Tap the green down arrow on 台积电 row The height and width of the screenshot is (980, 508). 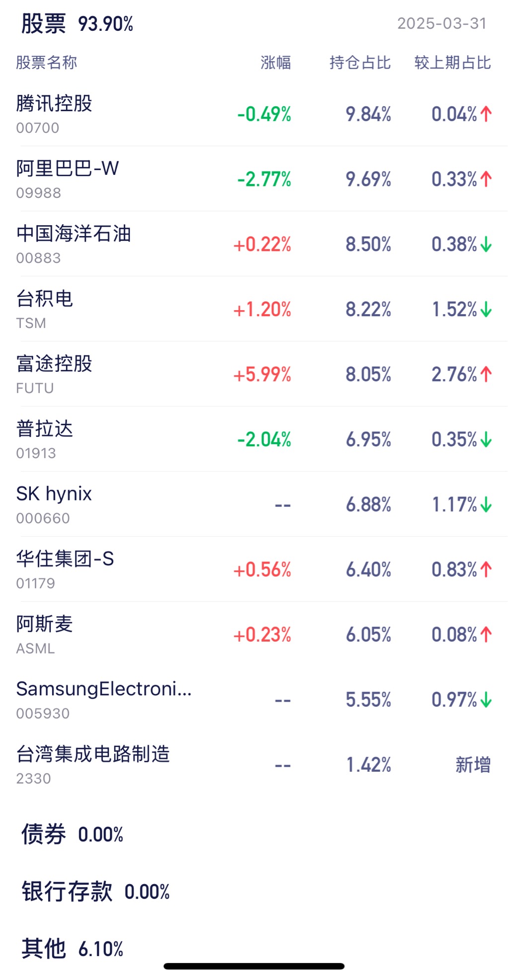486,310
